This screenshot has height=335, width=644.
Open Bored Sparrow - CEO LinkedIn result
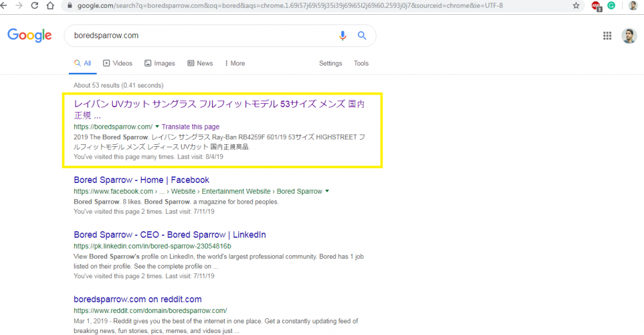click(x=169, y=235)
